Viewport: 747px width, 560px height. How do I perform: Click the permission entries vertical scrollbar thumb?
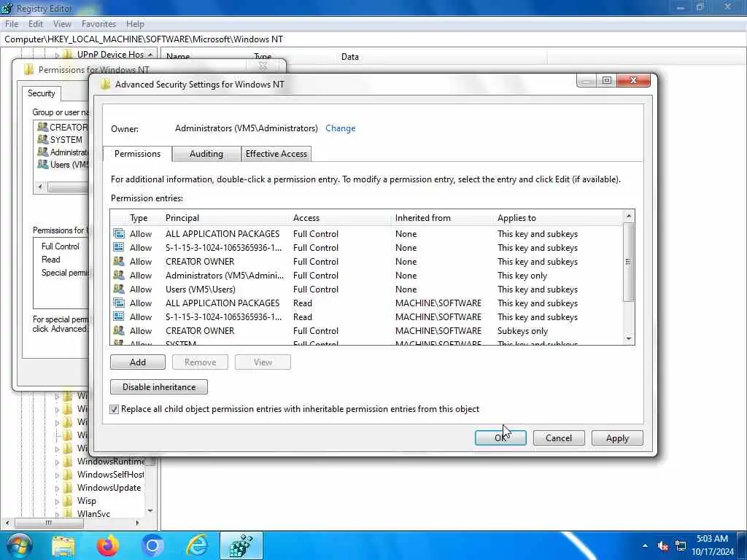point(628,262)
